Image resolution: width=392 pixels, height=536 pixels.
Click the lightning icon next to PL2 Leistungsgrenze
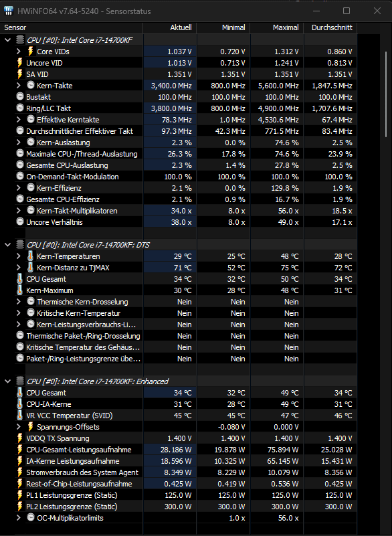20,507
